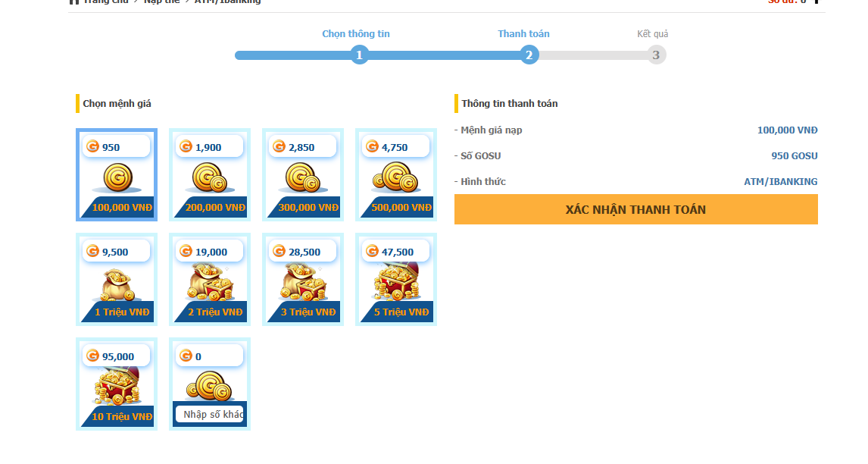Image resolution: width=868 pixels, height=464 pixels.
Task: Click step 3 circle in progress bar
Action: click(657, 55)
